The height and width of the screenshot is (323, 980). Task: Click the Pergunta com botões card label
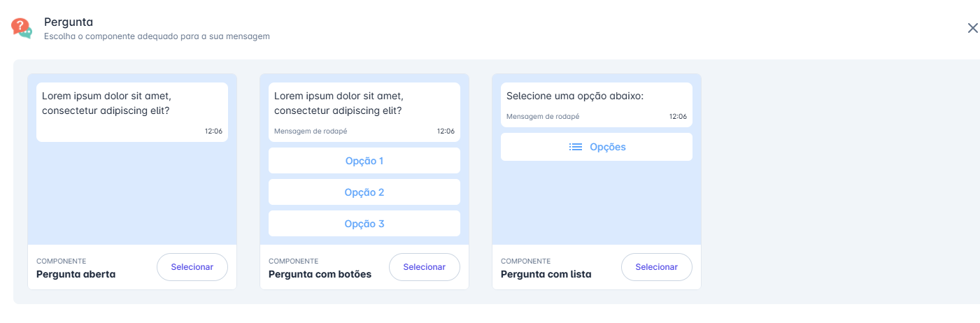(x=320, y=274)
